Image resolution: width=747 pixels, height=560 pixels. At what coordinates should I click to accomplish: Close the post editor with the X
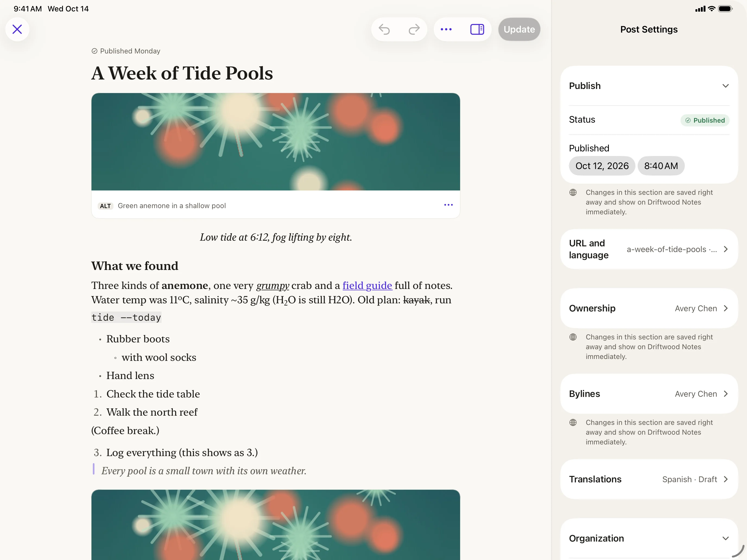pyautogui.click(x=17, y=29)
